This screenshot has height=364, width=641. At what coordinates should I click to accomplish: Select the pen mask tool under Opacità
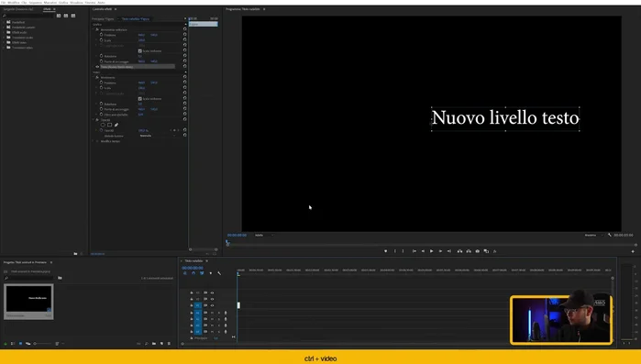[116, 125]
